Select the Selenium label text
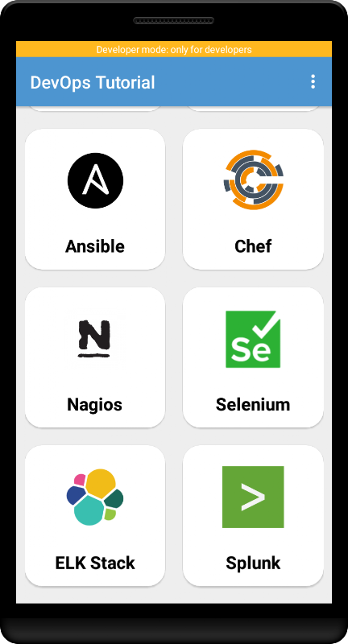The image size is (348, 644). tap(253, 405)
